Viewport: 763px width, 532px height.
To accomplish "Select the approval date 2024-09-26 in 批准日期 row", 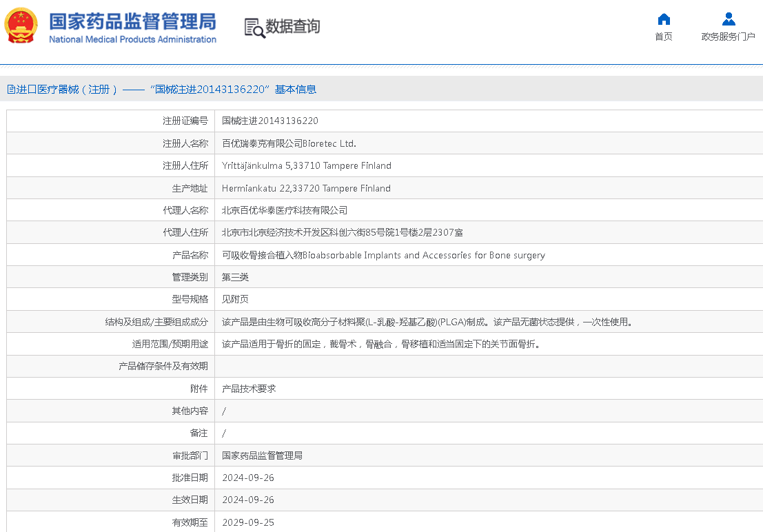I will pyautogui.click(x=248, y=478).
